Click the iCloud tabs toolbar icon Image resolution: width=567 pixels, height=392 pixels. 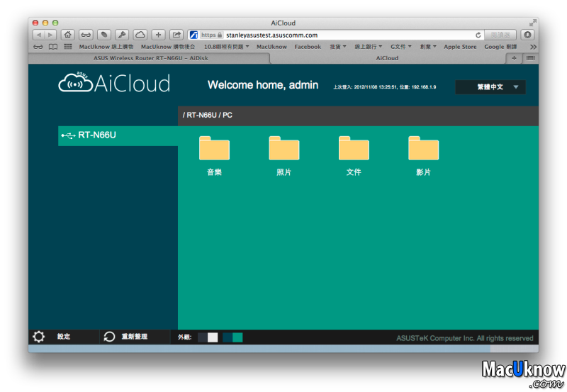140,35
